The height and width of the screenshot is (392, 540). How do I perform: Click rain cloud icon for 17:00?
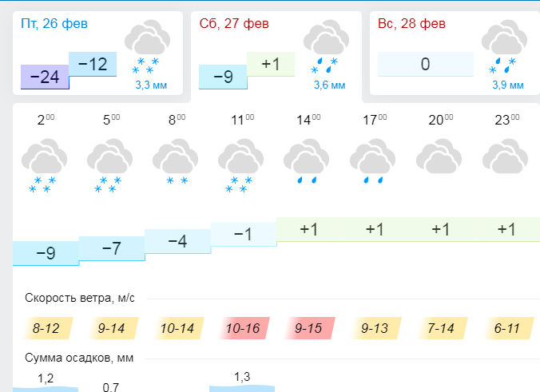tap(373, 164)
